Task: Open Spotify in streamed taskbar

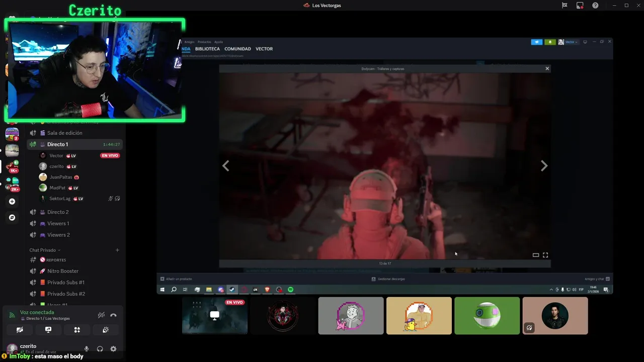Action: (291, 290)
